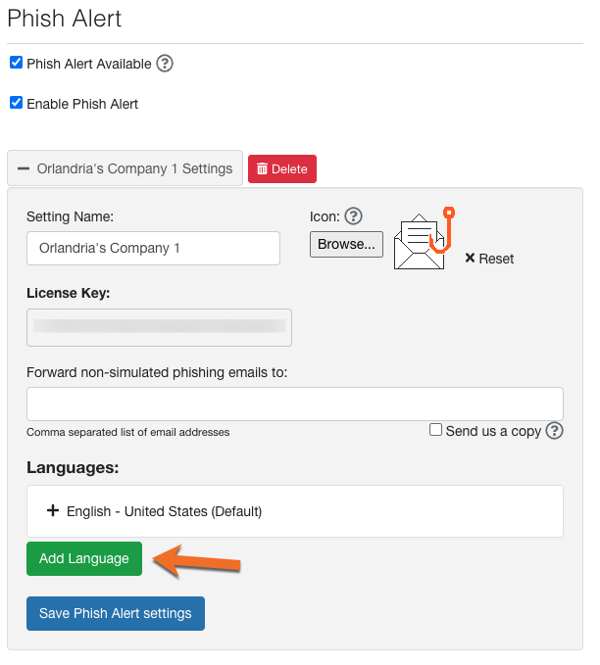This screenshot has height=665, width=600.
Task: Click minus icon on Orlandria's Company 1 Settings
Action: coord(23,169)
